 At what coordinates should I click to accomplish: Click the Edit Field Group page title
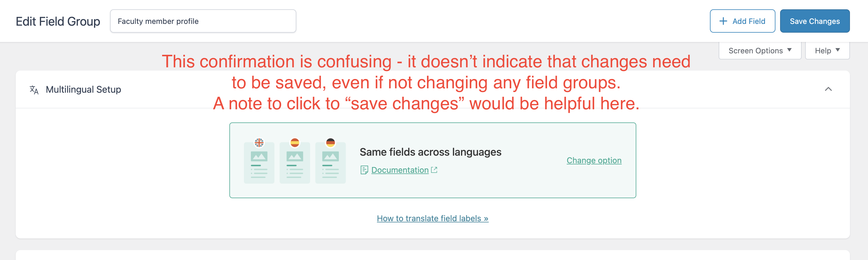[x=58, y=21]
